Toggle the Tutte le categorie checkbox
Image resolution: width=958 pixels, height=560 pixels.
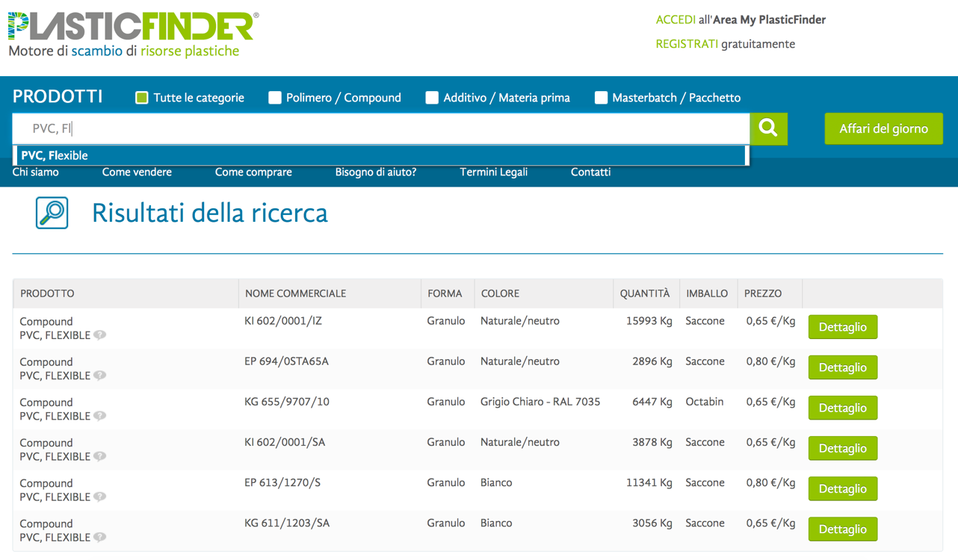tap(142, 98)
